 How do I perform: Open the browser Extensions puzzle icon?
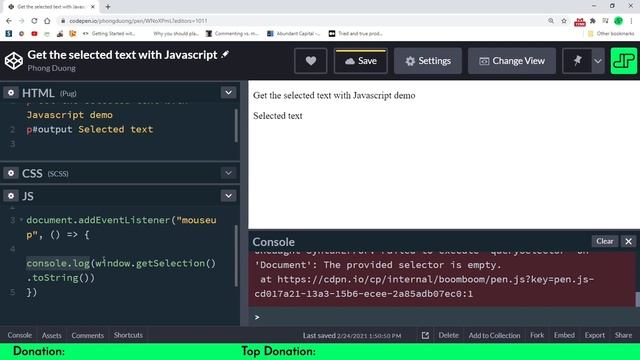593,21
